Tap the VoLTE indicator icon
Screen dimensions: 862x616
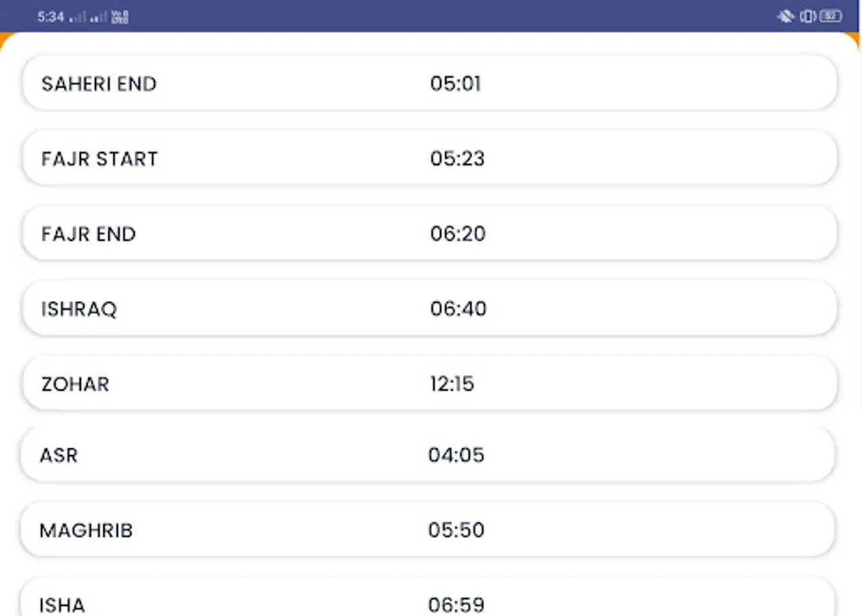pos(120,17)
